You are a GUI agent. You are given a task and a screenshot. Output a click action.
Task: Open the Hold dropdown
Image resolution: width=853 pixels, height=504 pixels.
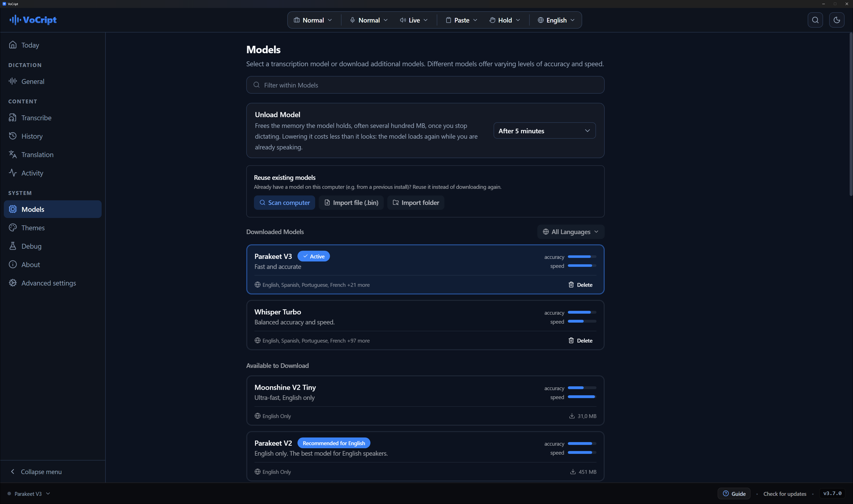[505, 20]
